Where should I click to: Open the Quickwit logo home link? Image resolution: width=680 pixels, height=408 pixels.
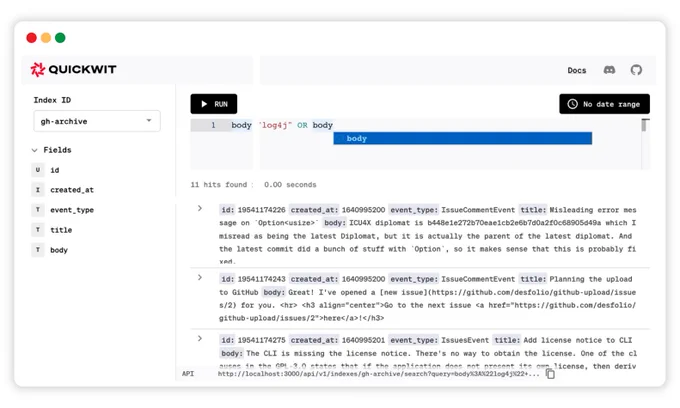[73, 69]
